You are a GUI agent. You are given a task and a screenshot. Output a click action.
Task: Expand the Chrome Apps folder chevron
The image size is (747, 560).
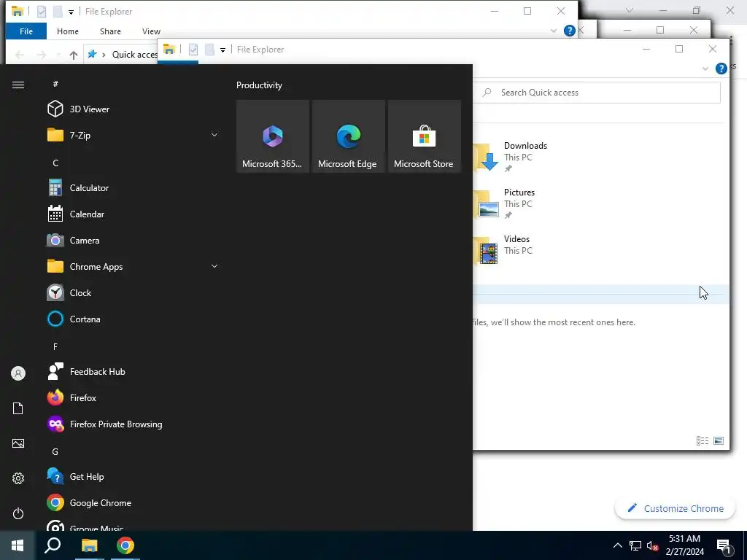214,266
